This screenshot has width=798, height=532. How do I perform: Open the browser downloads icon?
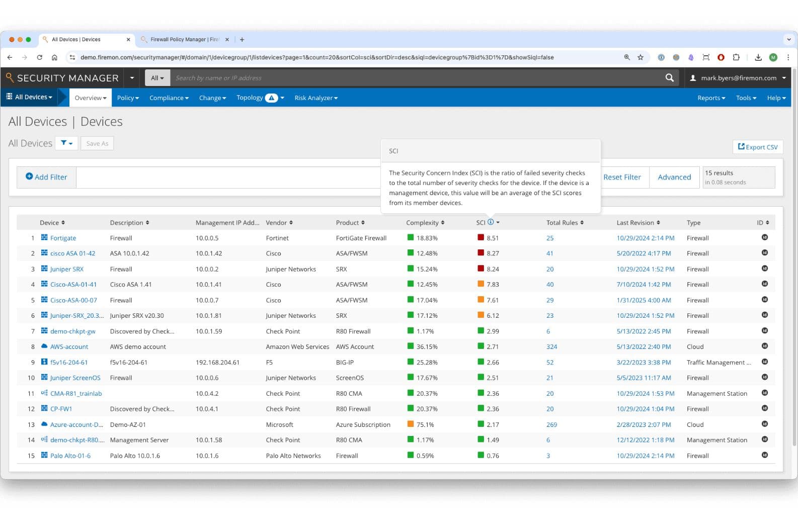(x=758, y=57)
